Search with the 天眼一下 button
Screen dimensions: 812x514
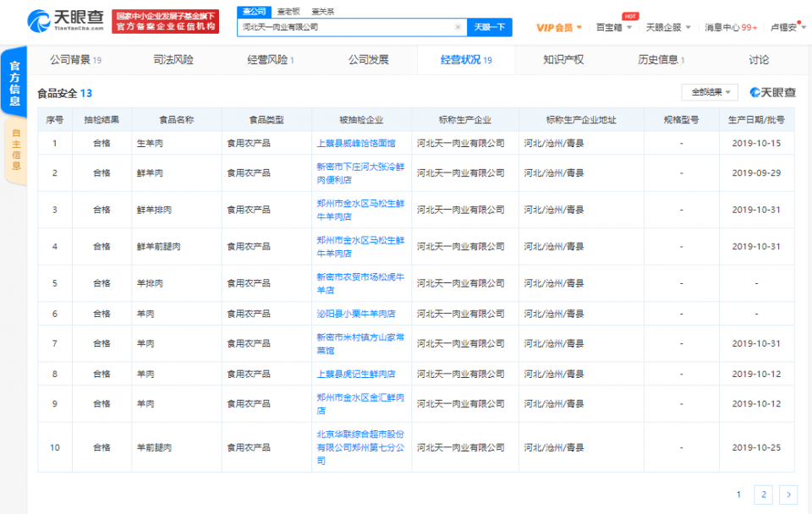tap(490, 27)
